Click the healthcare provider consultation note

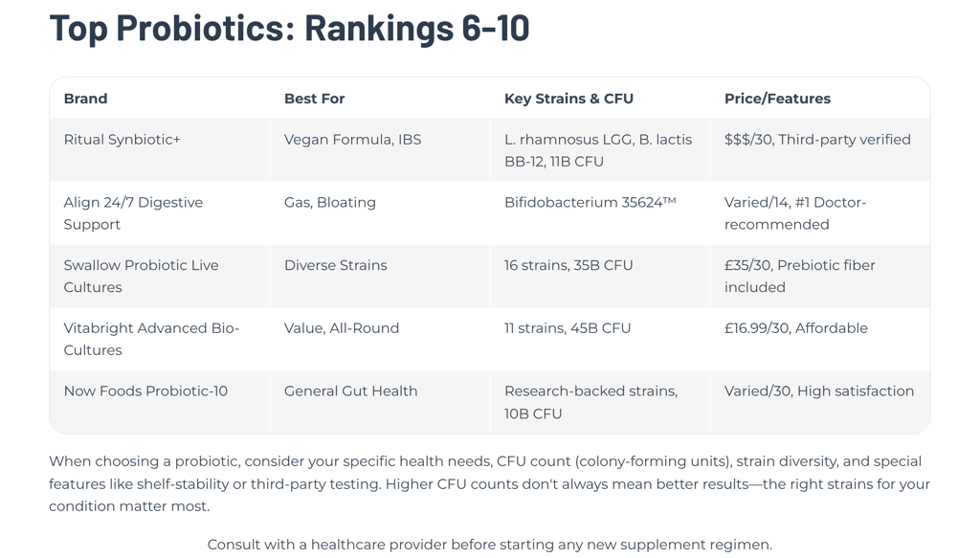pos(490,545)
